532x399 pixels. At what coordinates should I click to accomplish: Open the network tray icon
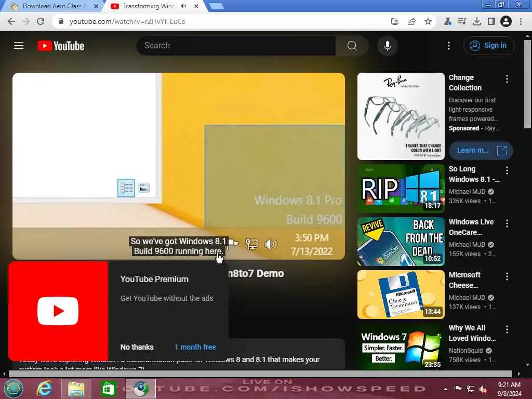click(x=471, y=389)
